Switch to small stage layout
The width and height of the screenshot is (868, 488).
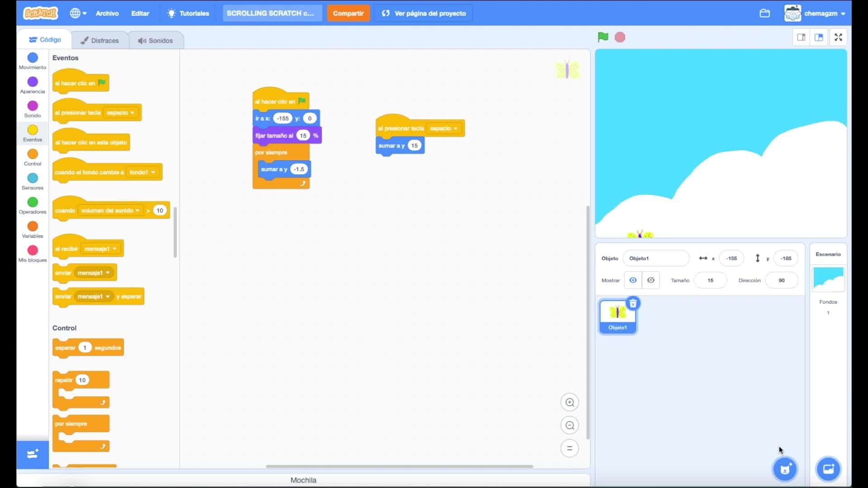[x=801, y=38]
